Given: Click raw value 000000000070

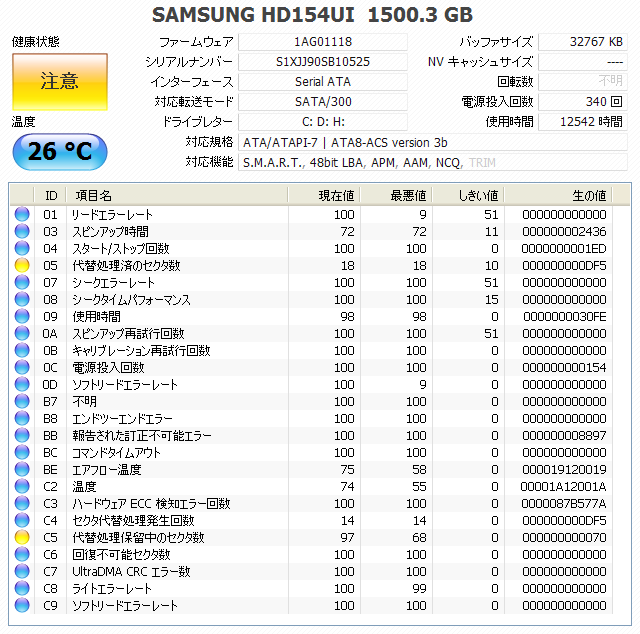Looking at the screenshot, I should click(x=564, y=538).
